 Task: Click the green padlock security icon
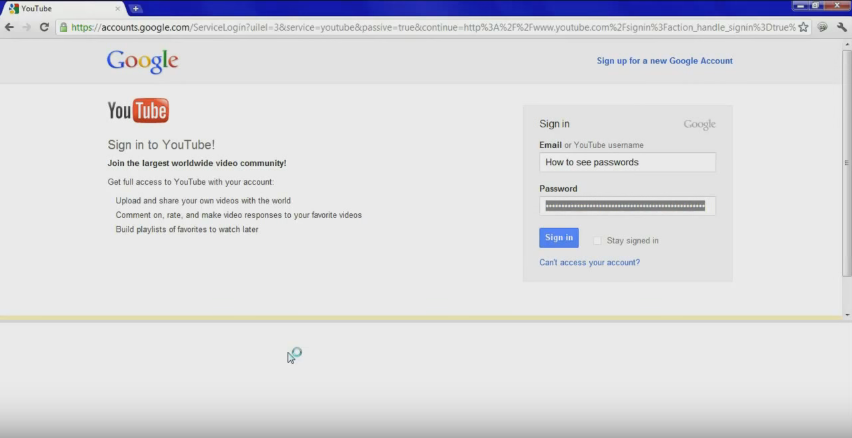[x=64, y=27]
